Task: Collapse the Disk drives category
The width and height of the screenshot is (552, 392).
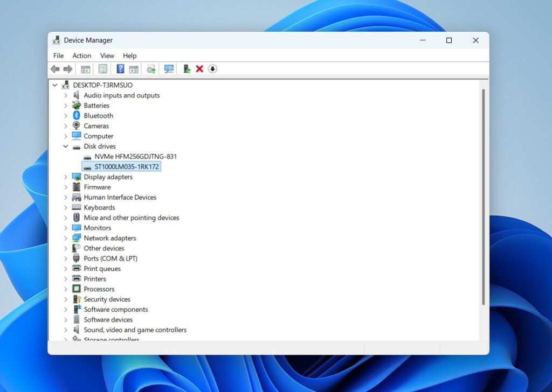Action: tap(66, 146)
